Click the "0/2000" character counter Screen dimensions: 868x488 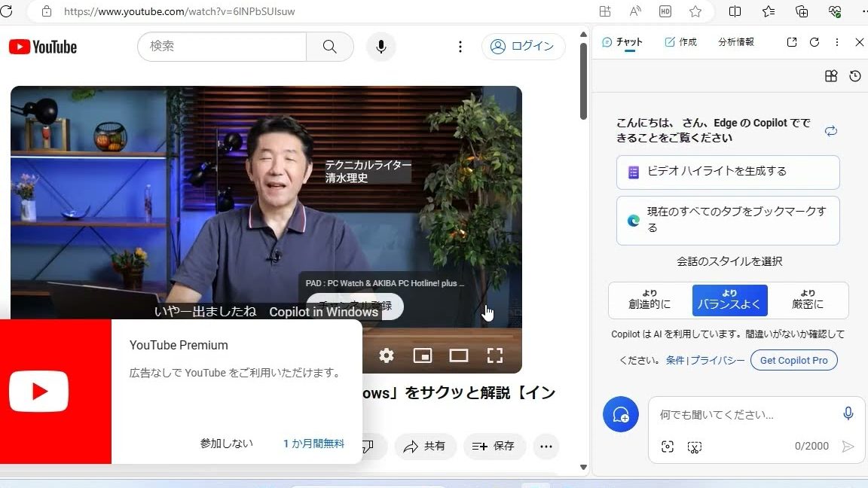[811, 446]
